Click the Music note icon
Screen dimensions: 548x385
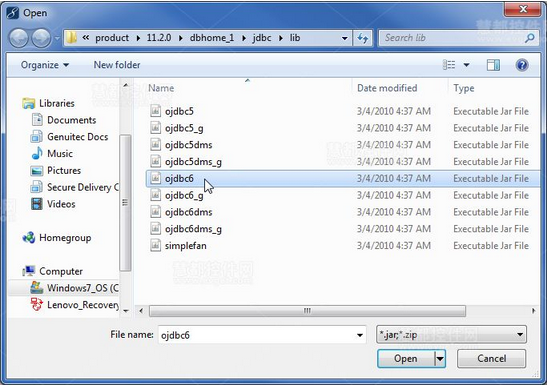click(x=37, y=153)
